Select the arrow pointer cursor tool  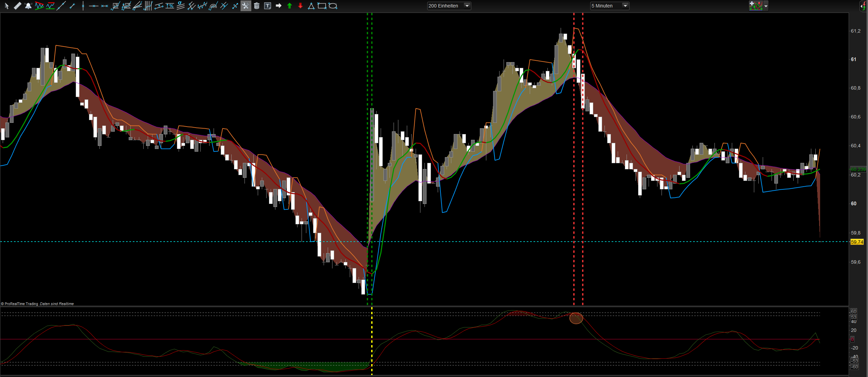coord(6,6)
